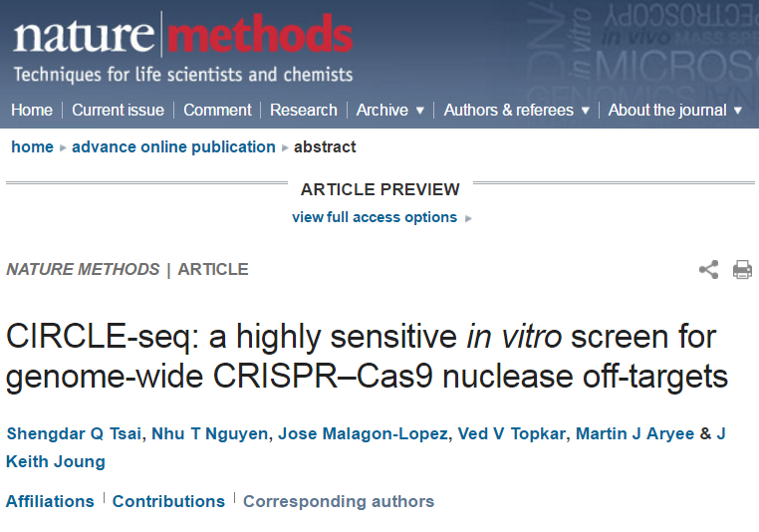Open the Home menu item
This screenshot has width=759, height=532.
click(32, 110)
